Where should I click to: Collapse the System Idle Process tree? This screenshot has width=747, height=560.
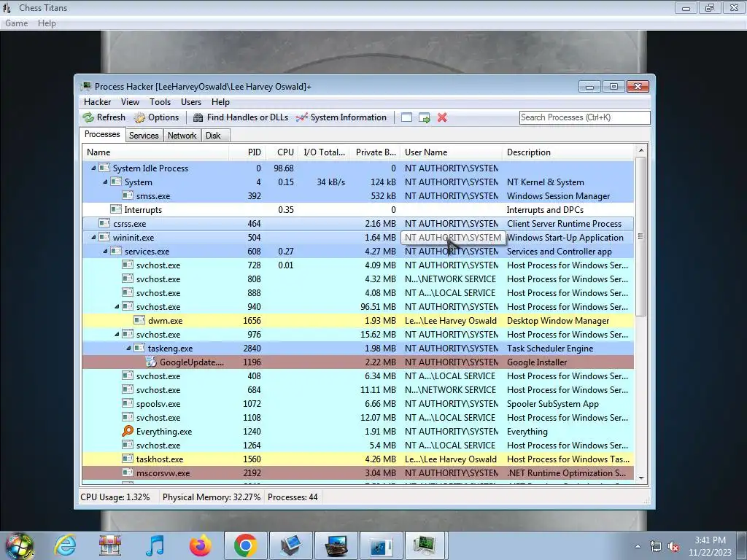click(93, 168)
